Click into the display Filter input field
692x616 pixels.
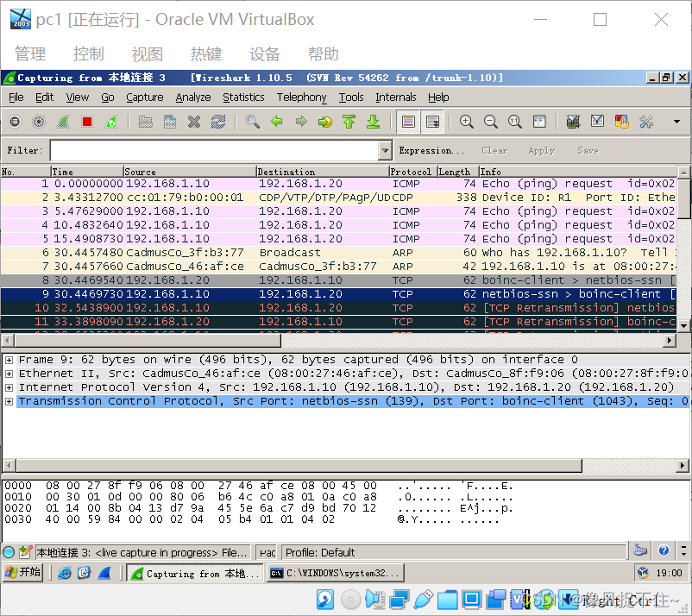pos(215,150)
